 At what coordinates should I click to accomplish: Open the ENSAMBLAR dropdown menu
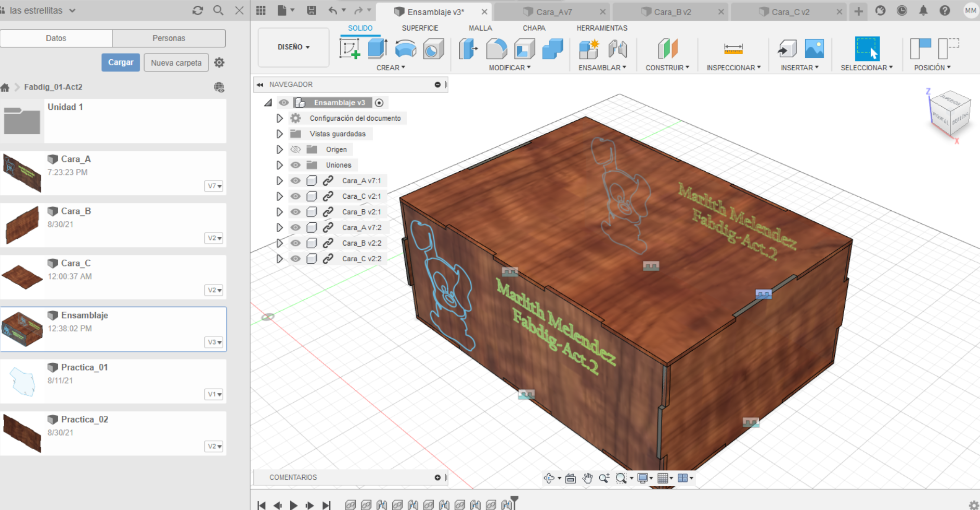(602, 68)
